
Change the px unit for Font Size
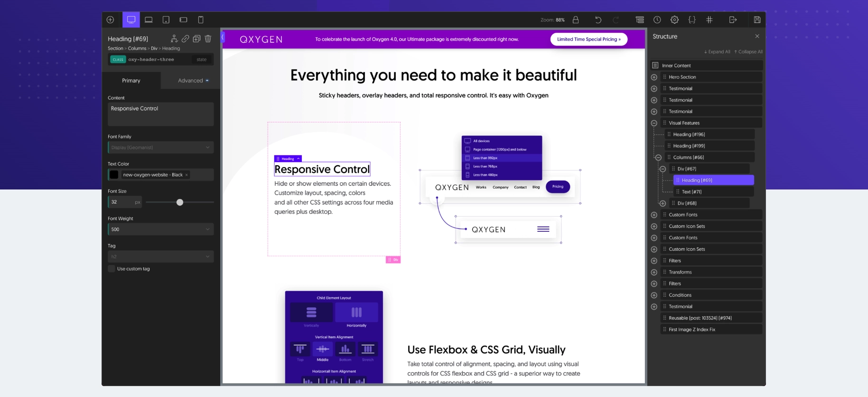tap(138, 202)
